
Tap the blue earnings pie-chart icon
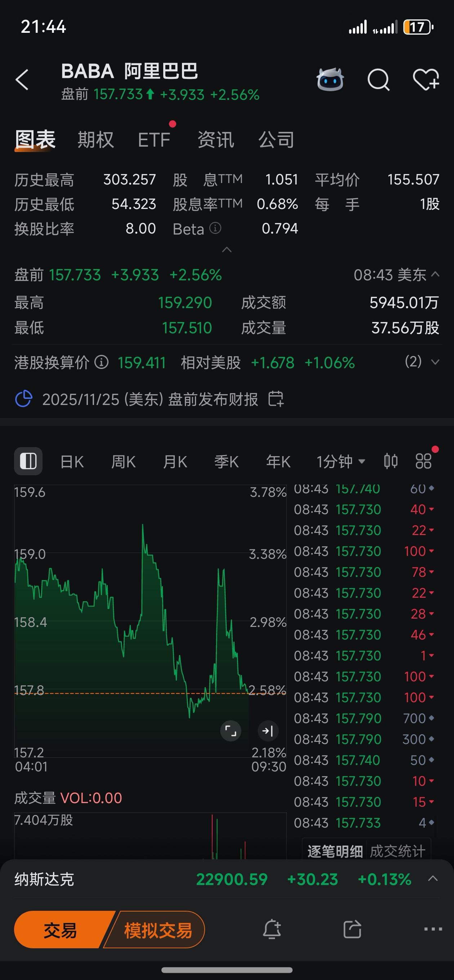click(23, 399)
